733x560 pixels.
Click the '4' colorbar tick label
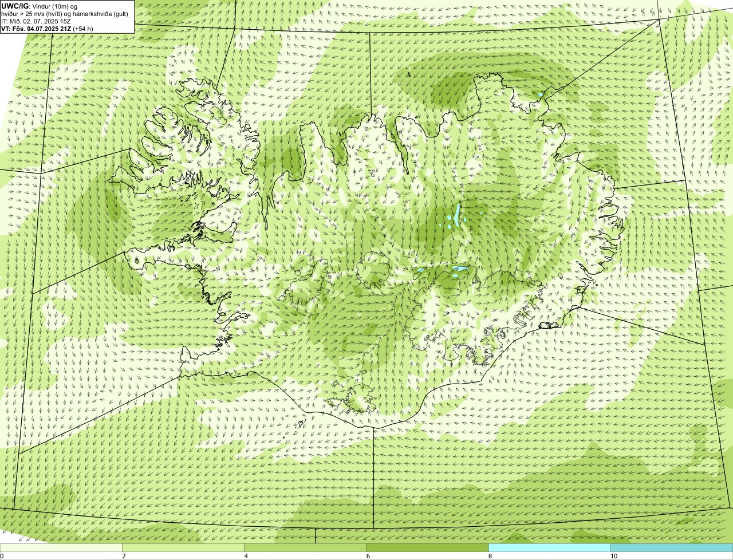tap(246, 556)
